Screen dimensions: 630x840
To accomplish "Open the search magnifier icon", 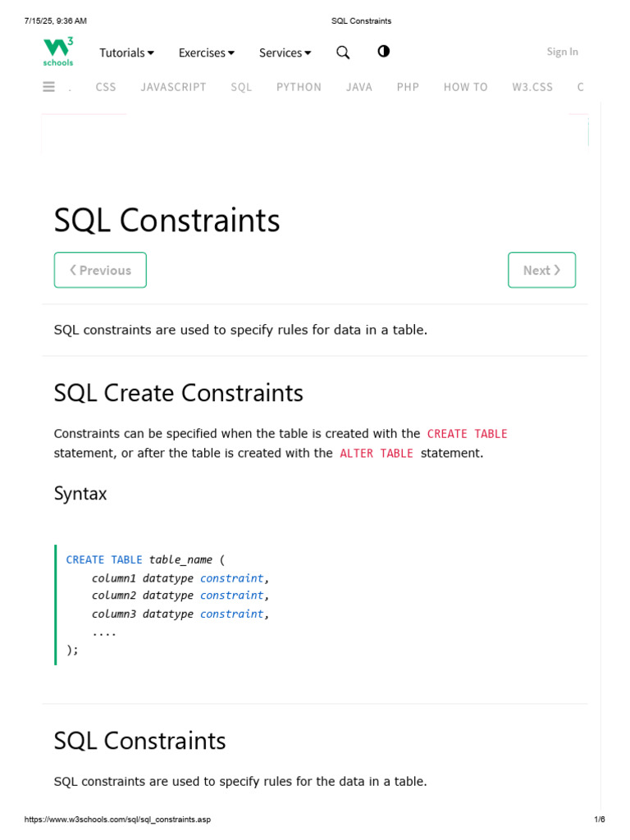I will (343, 52).
